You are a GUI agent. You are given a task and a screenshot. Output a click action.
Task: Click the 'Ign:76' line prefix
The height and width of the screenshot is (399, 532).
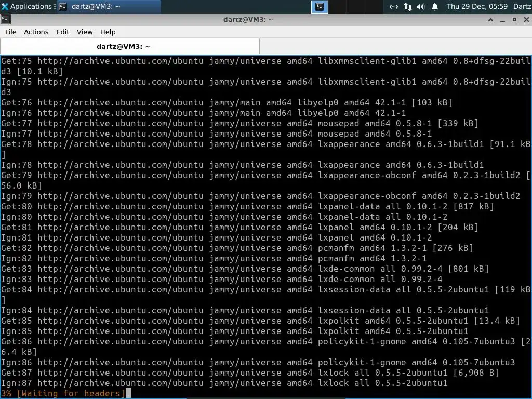tap(16, 113)
